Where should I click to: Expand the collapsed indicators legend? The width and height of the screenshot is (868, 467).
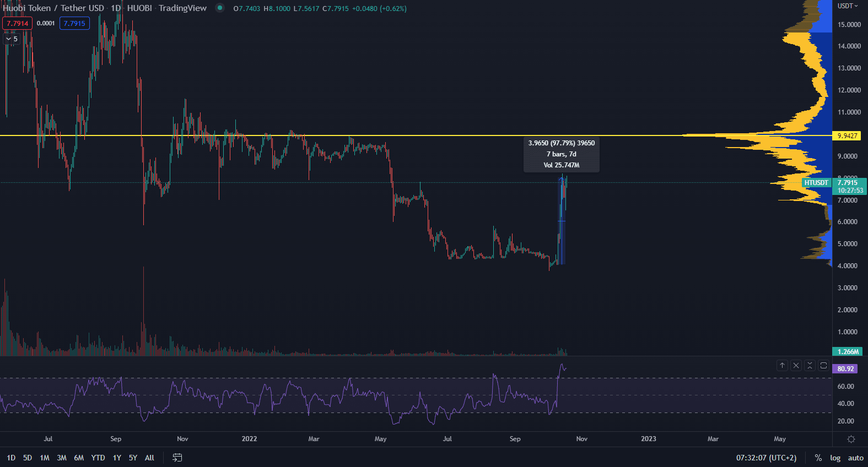coord(12,39)
